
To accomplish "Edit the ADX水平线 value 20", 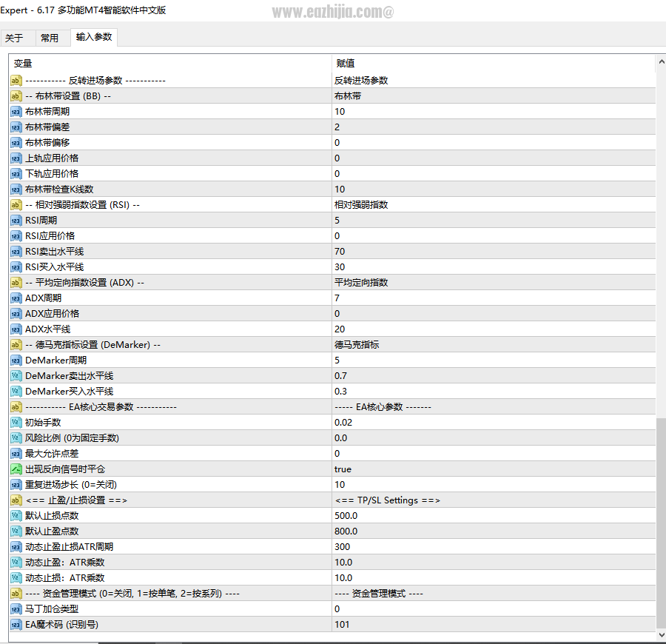I will pyautogui.click(x=494, y=329).
